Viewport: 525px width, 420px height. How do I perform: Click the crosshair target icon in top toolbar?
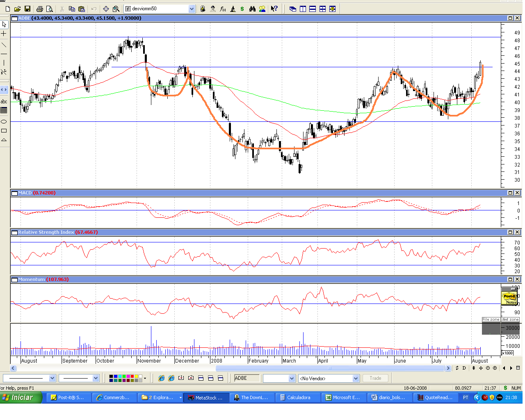click(x=106, y=9)
